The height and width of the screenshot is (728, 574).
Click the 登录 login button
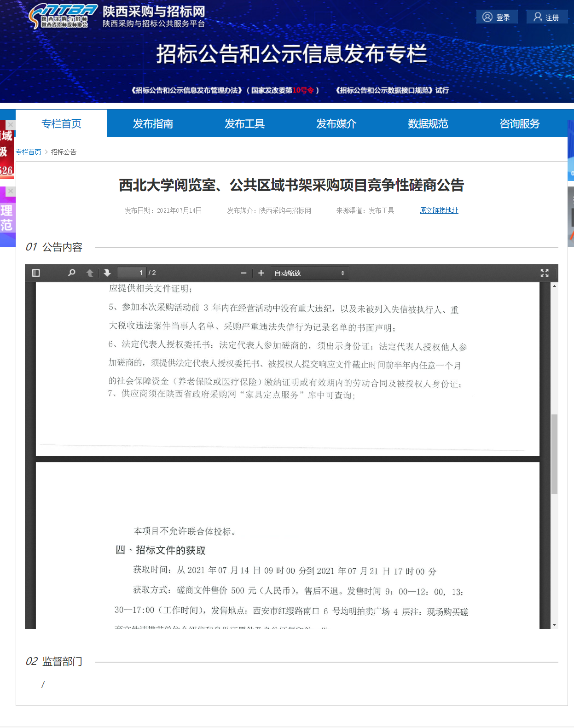[497, 17]
